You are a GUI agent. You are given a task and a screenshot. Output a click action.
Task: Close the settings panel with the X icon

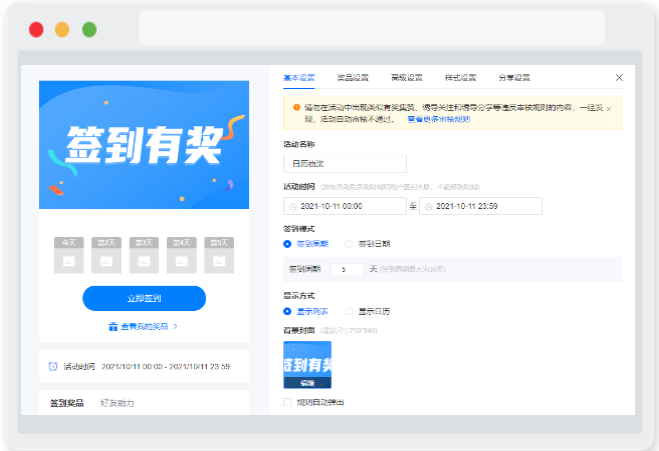point(619,77)
